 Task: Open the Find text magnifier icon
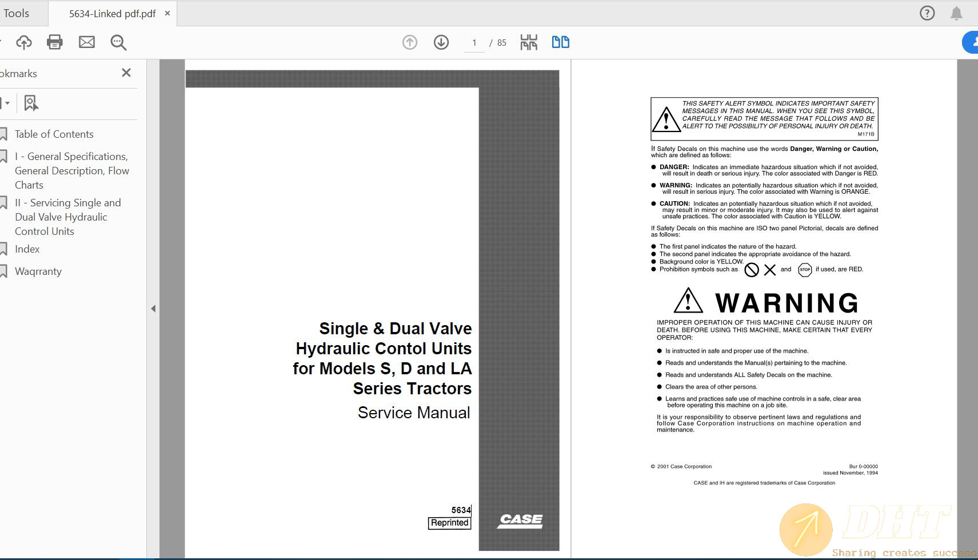[118, 42]
